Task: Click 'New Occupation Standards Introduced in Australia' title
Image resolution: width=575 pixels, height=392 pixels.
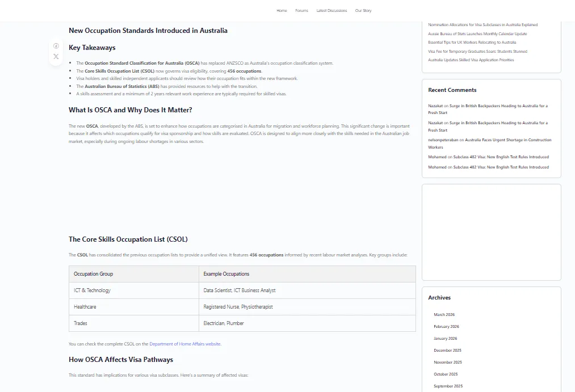Action: pos(148,31)
